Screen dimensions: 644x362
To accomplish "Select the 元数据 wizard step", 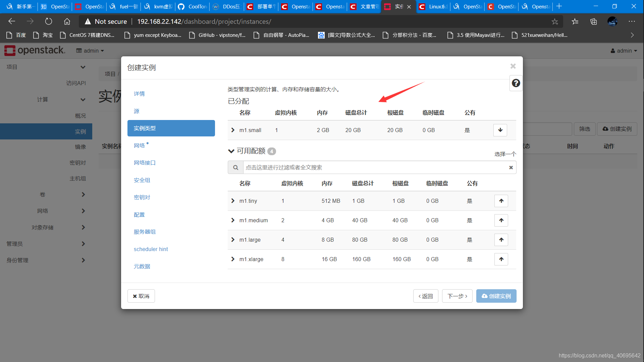I will pyautogui.click(x=142, y=266).
